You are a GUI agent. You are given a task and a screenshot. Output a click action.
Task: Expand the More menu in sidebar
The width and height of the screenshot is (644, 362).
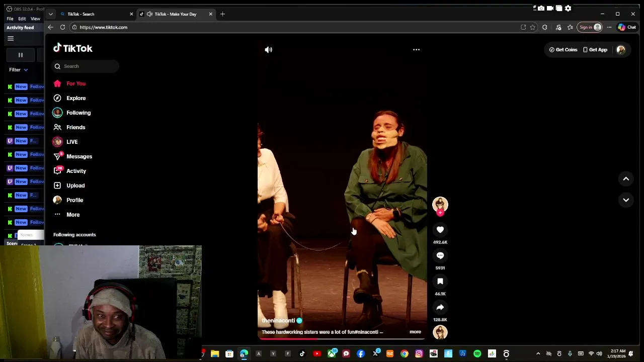point(66,215)
